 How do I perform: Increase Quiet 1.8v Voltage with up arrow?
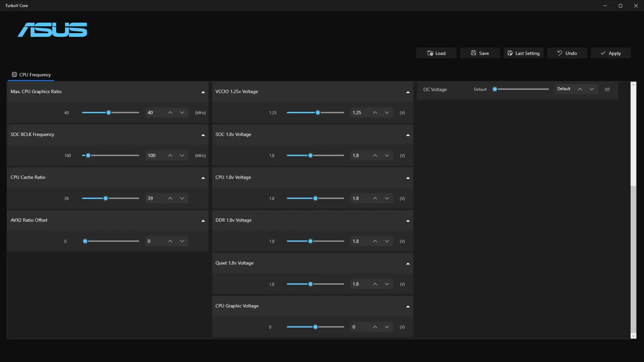pos(375,284)
